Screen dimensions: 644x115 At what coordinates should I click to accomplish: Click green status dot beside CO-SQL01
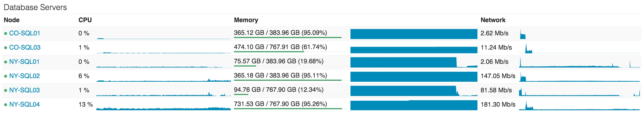[x=6, y=34]
